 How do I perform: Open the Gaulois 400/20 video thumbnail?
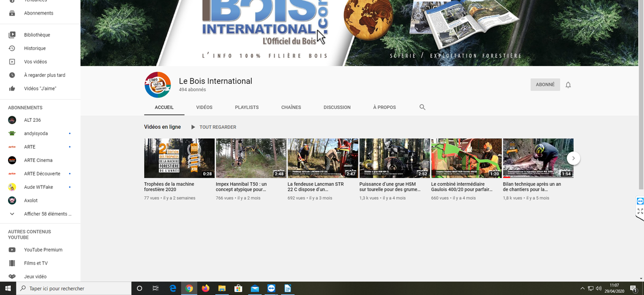466,158
